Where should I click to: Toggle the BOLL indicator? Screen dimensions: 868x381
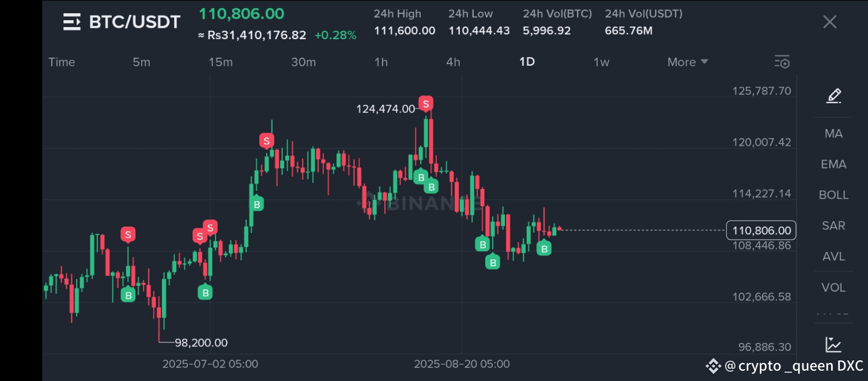pyautogui.click(x=833, y=195)
